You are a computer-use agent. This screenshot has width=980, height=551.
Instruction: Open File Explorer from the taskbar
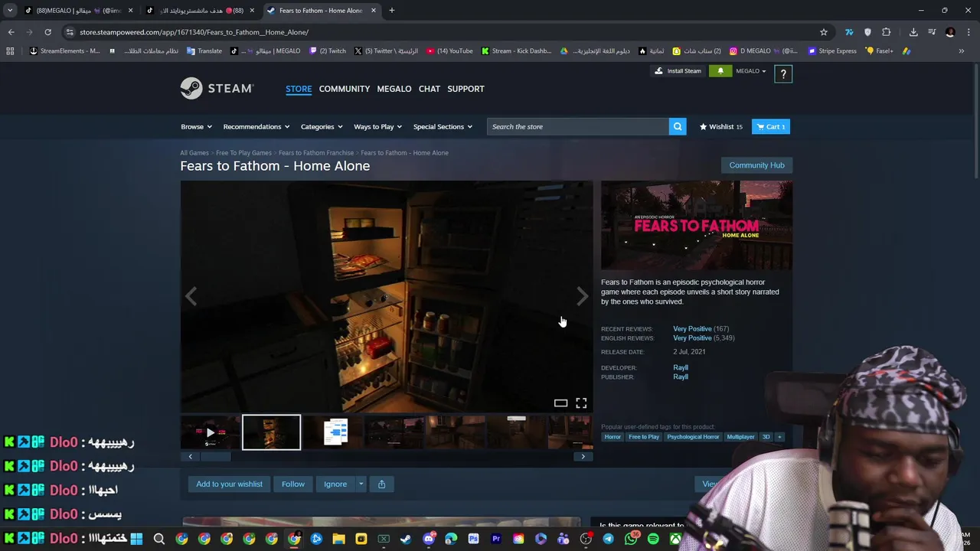point(338,539)
